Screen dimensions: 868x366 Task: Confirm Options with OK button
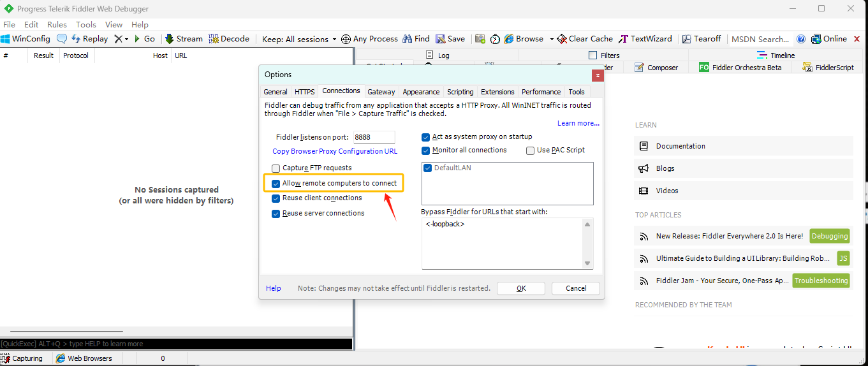coord(521,288)
